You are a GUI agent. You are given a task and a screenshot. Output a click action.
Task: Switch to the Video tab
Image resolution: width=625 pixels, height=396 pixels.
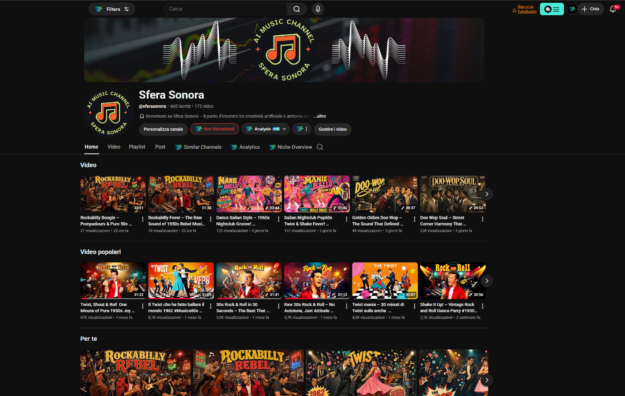114,147
